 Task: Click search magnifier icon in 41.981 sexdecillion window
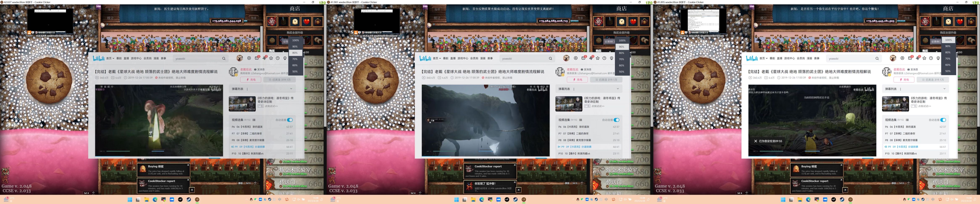pos(550,59)
